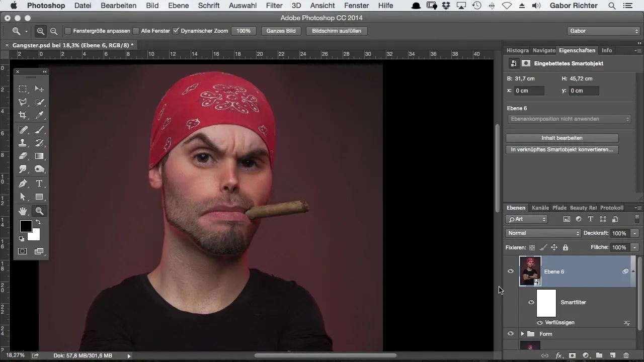Switch to the Histogramm tab

pos(518,50)
